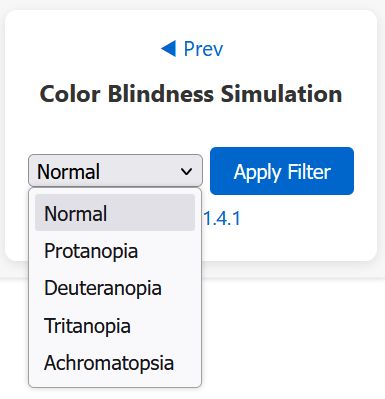Click the left-pointing triangle icon beside Prev

tap(168, 49)
